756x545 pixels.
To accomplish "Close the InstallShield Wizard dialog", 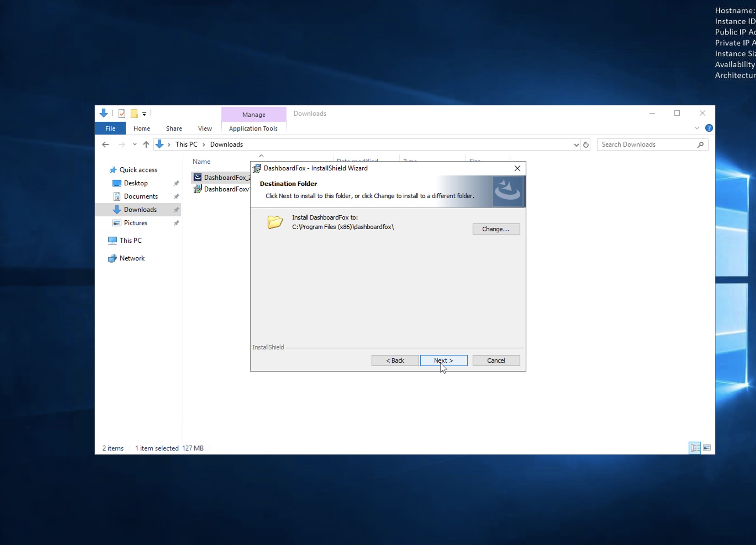I will click(517, 168).
